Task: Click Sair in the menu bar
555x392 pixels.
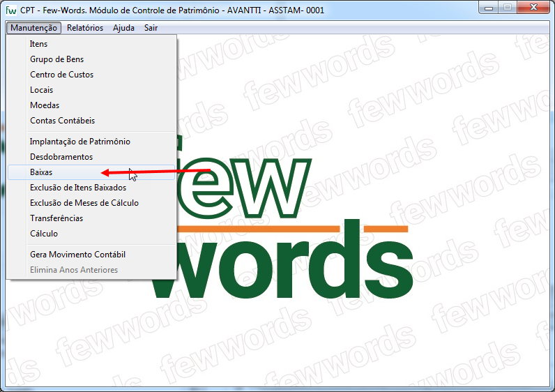Action: click(151, 28)
